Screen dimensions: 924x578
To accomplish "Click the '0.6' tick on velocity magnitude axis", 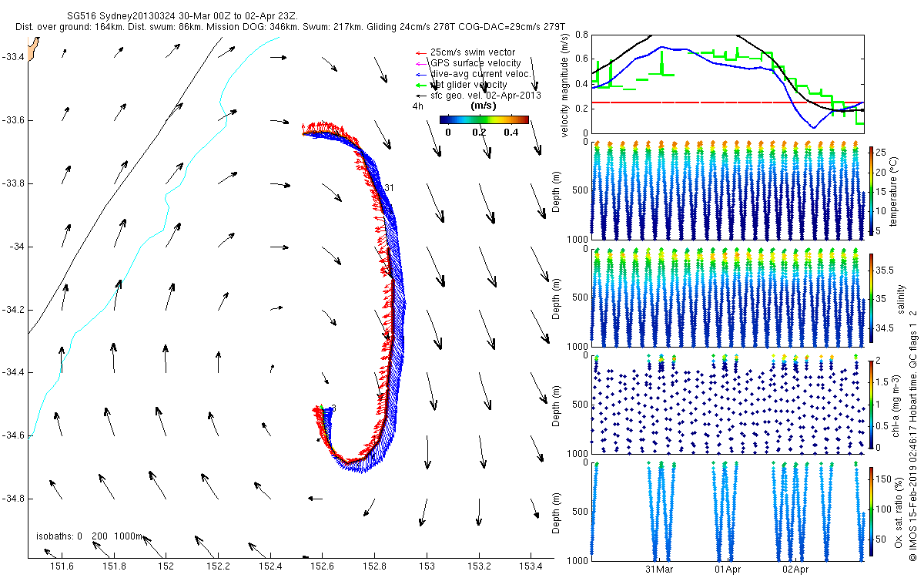I will 581,59.
